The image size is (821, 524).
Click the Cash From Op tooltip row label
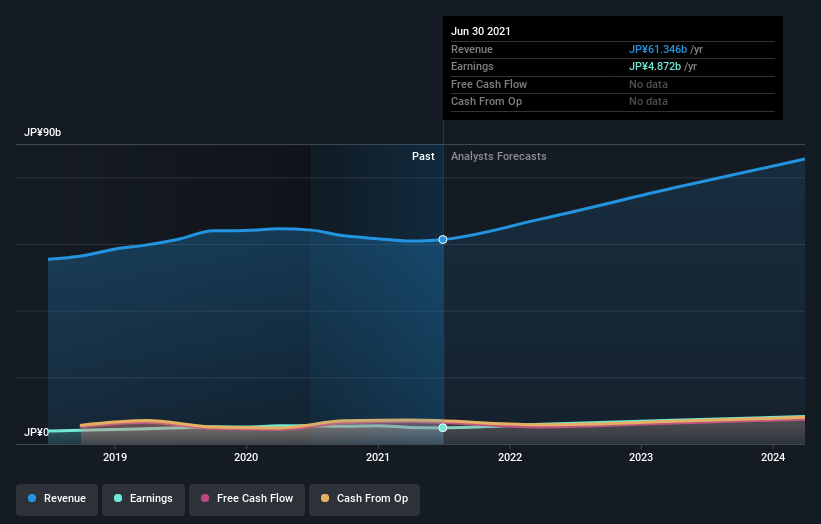(x=486, y=102)
